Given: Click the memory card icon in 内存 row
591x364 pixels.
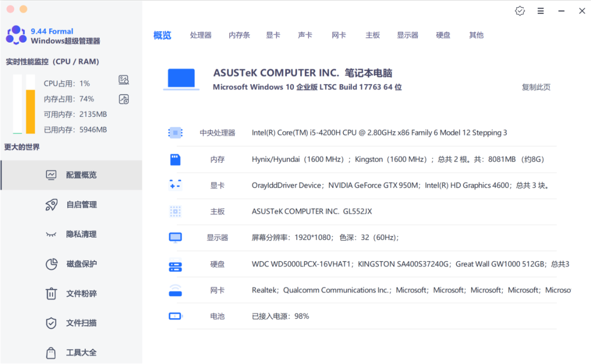Looking at the screenshot, I should coord(175,160).
